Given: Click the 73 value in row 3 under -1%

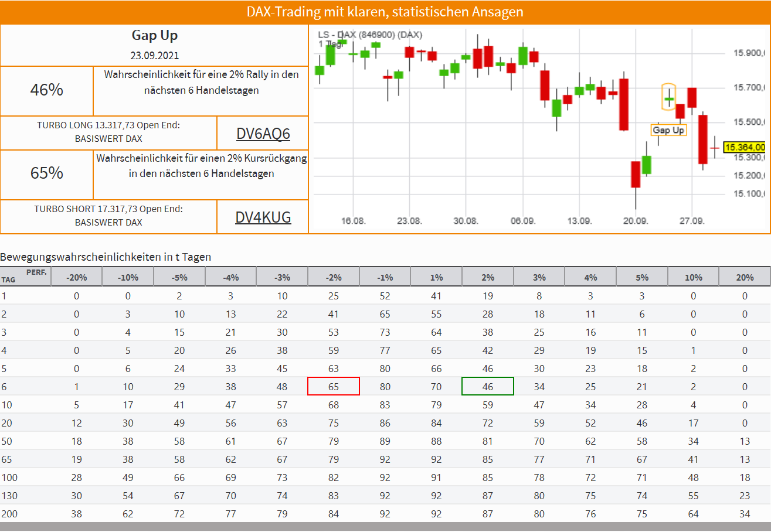Looking at the screenshot, I should (385, 332).
